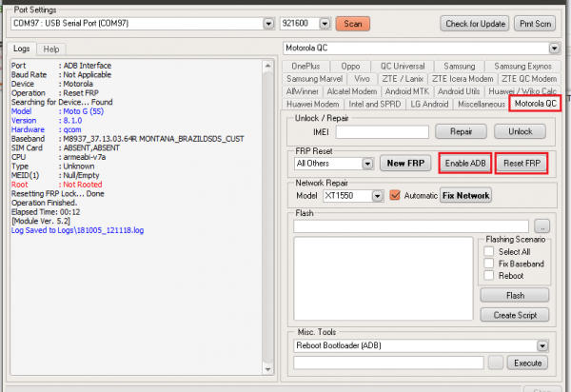This screenshot has height=392, width=571.
Task: Click the Enable ADB button
Action: tap(465, 163)
